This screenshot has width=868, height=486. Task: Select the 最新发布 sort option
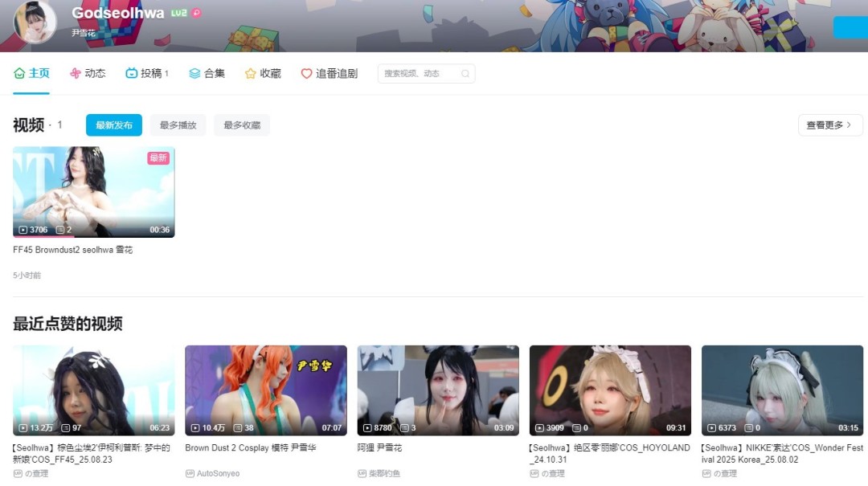tap(113, 125)
